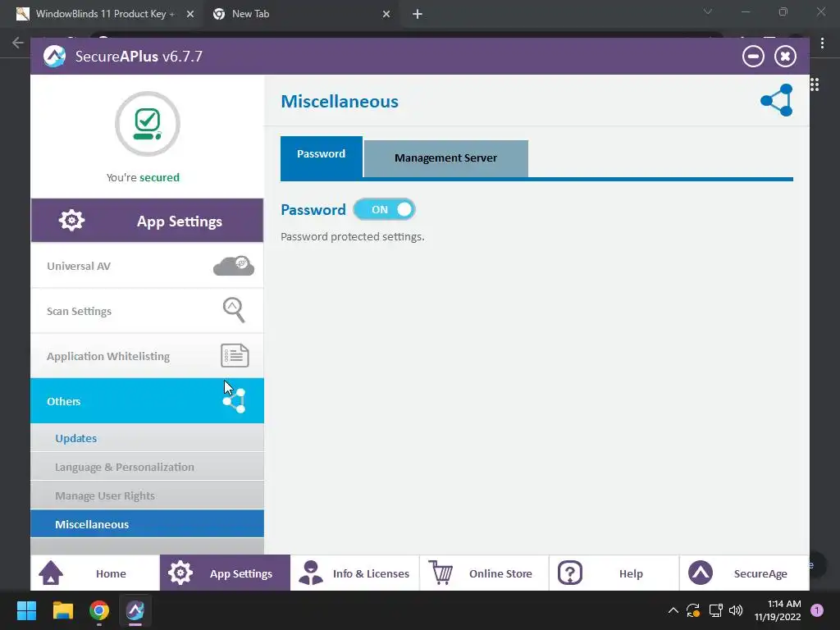Open the Updates sub-item

pyautogui.click(x=148, y=438)
